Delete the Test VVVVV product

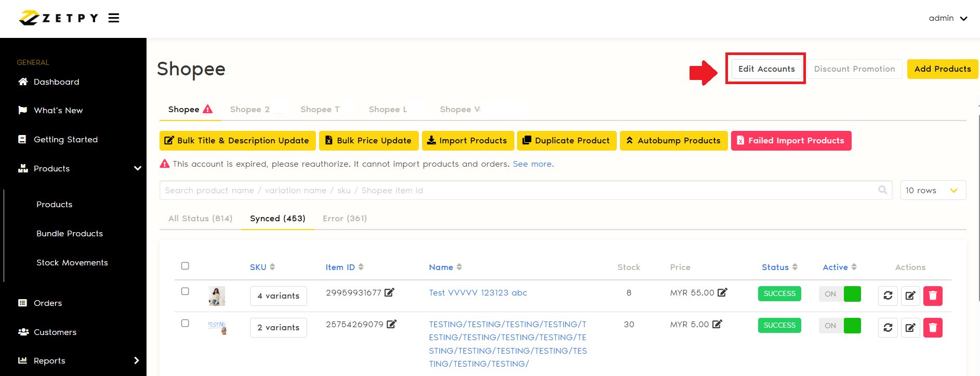click(933, 296)
